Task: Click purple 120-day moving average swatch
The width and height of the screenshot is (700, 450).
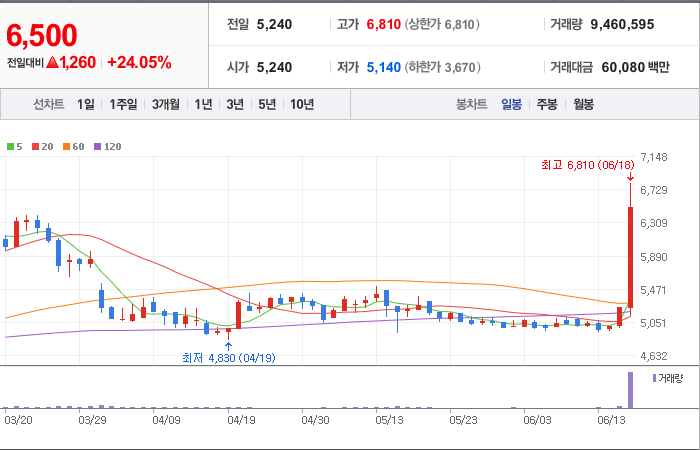Action: (97, 146)
